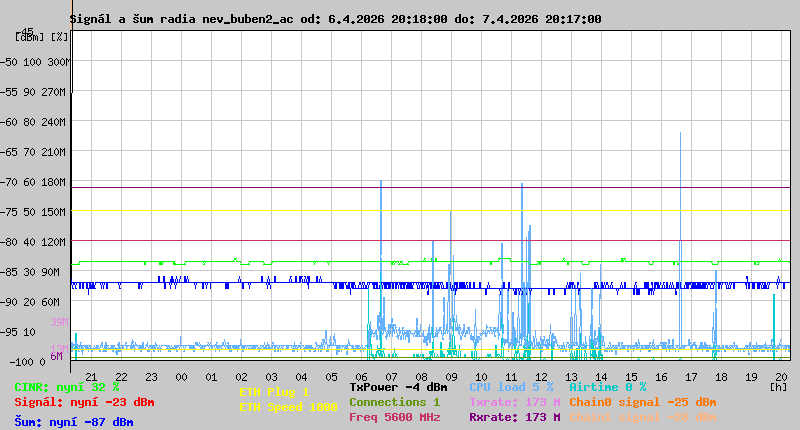The height and width of the screenshot is (430, 800).
Task: Click the '15' hour label on the x-axis
Action: coord(632,377)
